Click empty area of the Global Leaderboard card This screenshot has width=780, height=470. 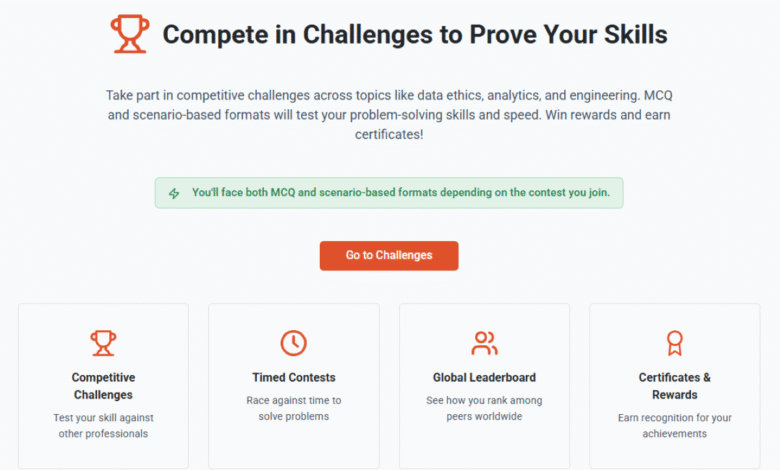[484, 447]
